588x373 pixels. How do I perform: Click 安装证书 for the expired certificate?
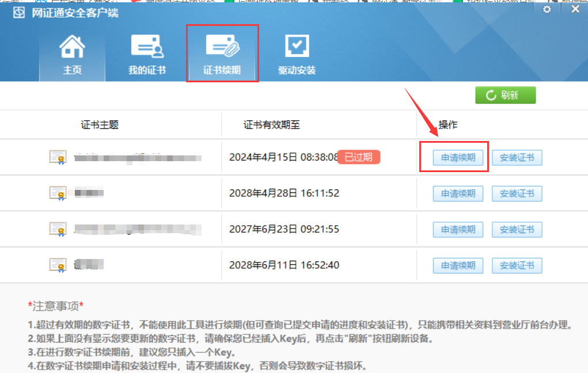point(517,158)
